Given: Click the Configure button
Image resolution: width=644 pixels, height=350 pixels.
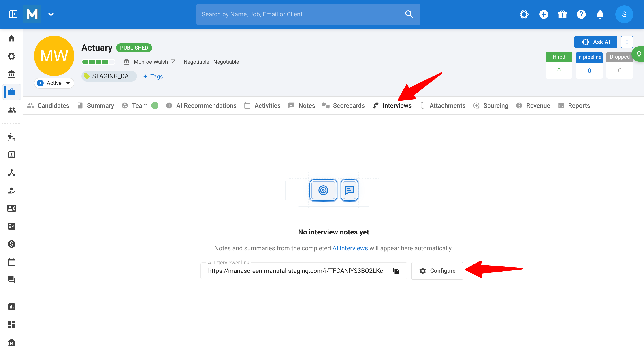Looking at the screenshot, I should tap(437, 271).
